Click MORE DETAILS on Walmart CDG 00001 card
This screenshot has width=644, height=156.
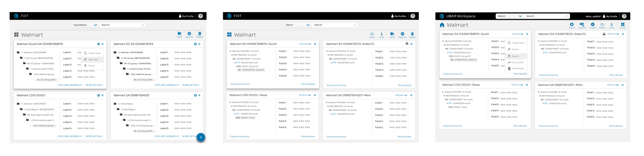(x=94, y=136)
